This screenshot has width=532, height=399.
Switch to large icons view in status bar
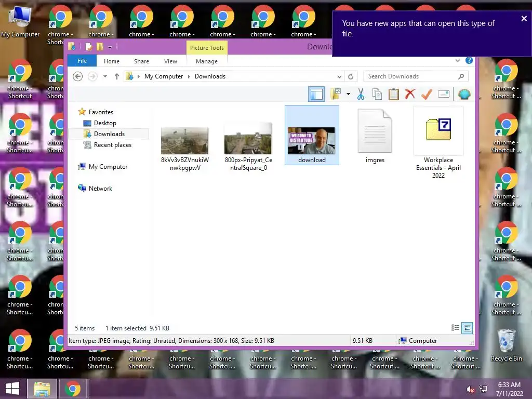(x=467, y=328)
